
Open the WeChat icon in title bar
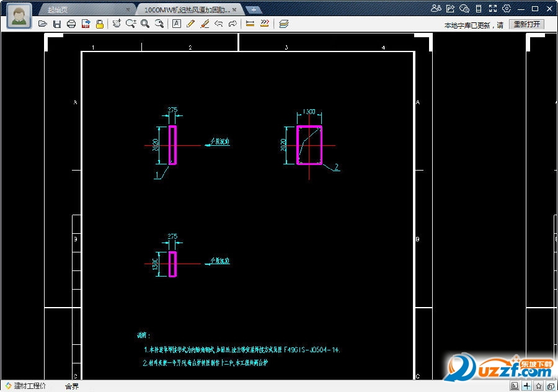[x=464, y=8]
